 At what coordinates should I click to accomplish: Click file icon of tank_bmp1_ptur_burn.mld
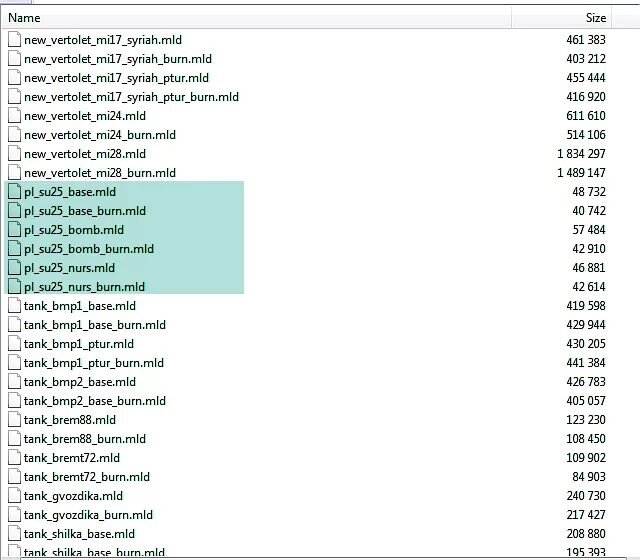[x=14, y=362]
